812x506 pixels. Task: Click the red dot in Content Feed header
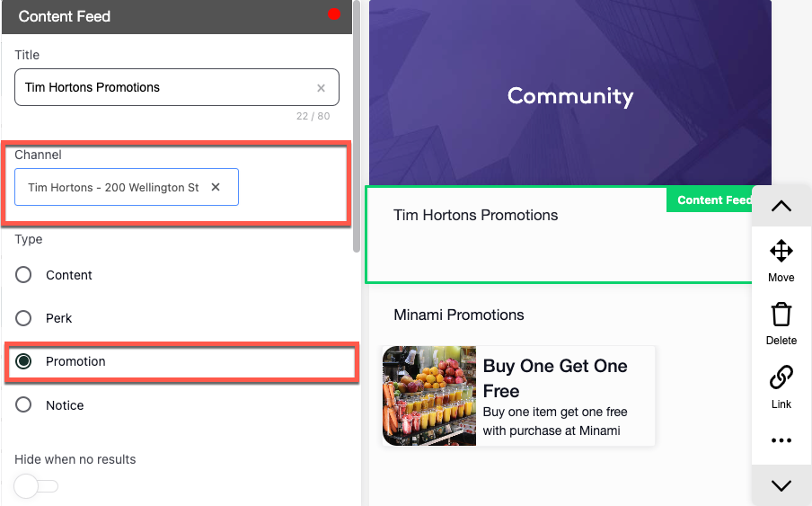(334, 14)
